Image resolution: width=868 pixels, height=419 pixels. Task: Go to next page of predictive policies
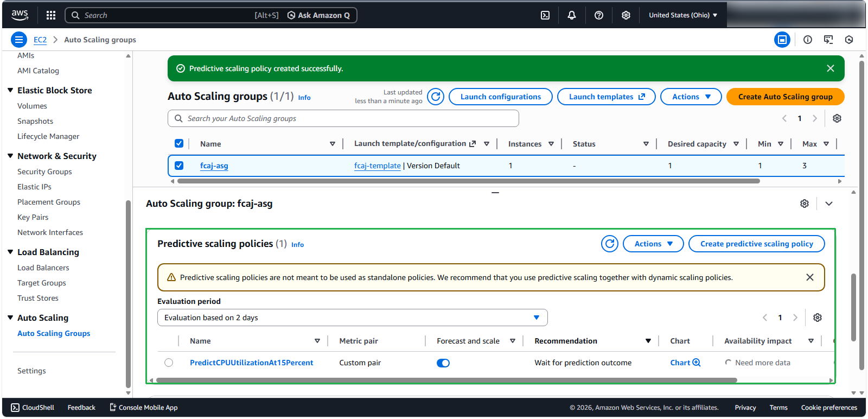pyautogui.click(x=795, y=318)
